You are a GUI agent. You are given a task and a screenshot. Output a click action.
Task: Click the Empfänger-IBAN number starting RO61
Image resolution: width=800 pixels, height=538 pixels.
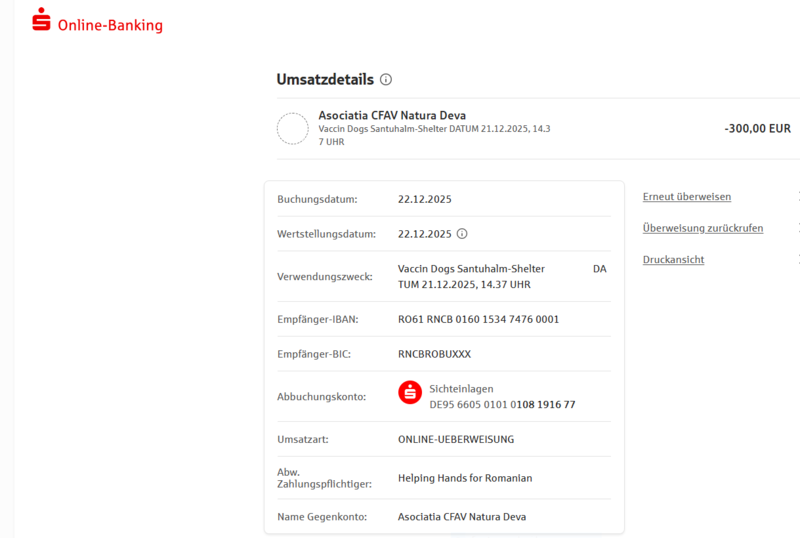click(478, 320)
